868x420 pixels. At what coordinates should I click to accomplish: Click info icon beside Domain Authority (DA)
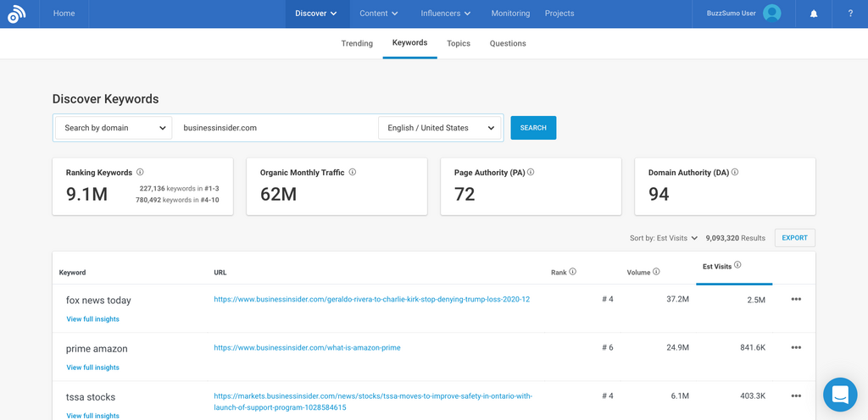735,172
